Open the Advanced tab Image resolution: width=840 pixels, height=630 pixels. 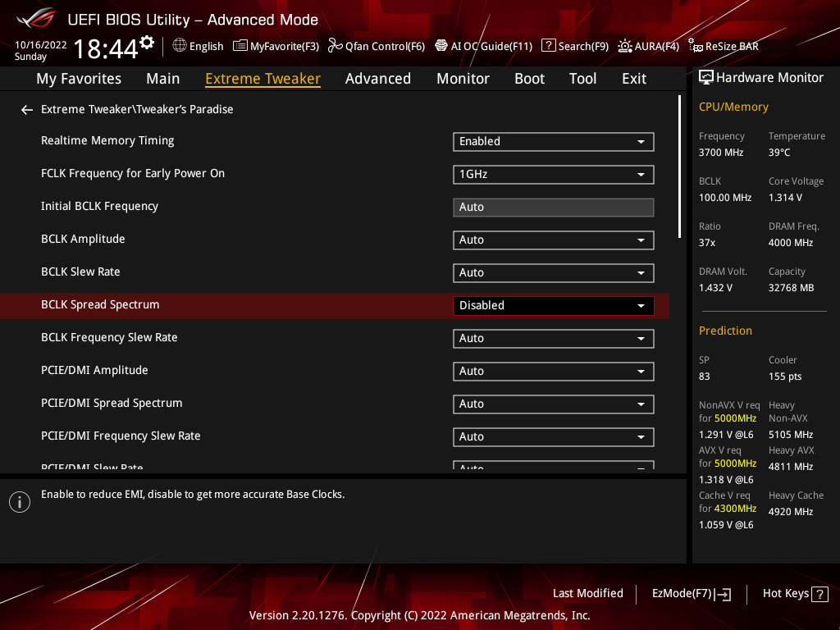pos(378,79)
